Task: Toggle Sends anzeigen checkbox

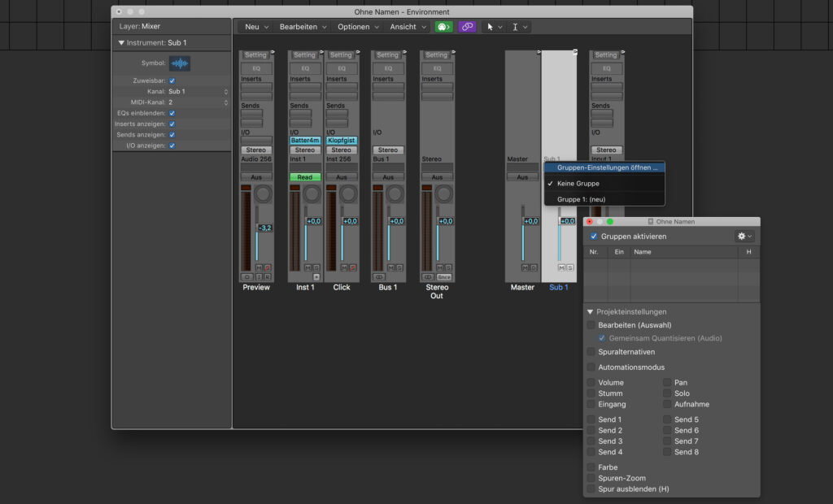Action: (x=172, y=135)
